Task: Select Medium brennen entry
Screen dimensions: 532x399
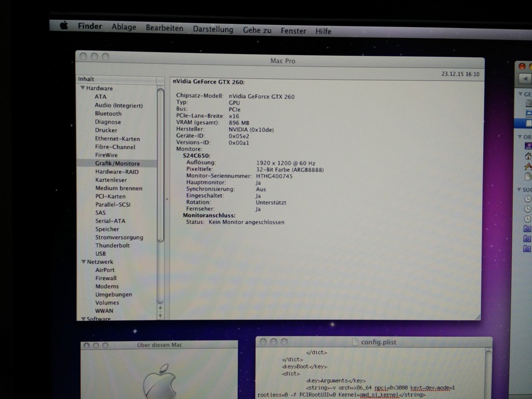Action: tap(119, 188)
